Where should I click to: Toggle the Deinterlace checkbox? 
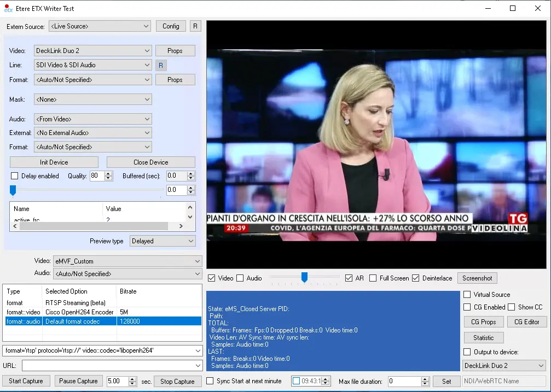click(x=416, y=278)
